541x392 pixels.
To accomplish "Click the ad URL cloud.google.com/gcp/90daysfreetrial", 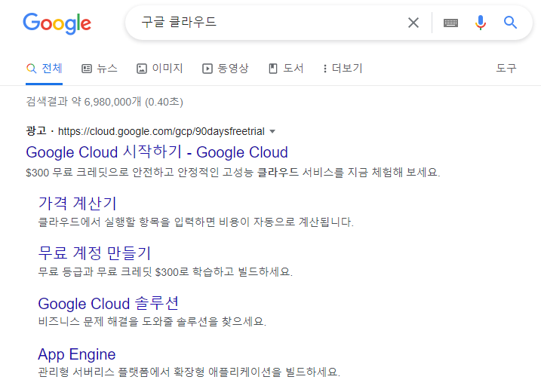I will point(161,131).
